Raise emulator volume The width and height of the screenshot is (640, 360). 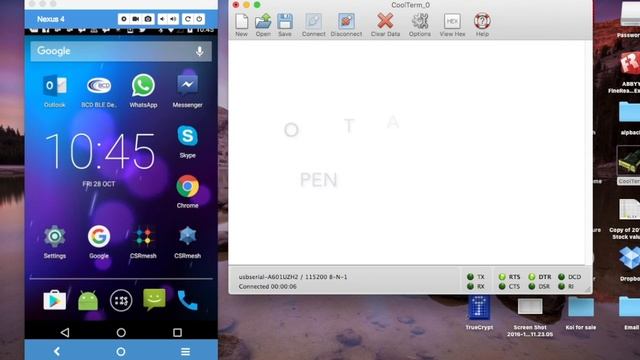click(173, 19)
